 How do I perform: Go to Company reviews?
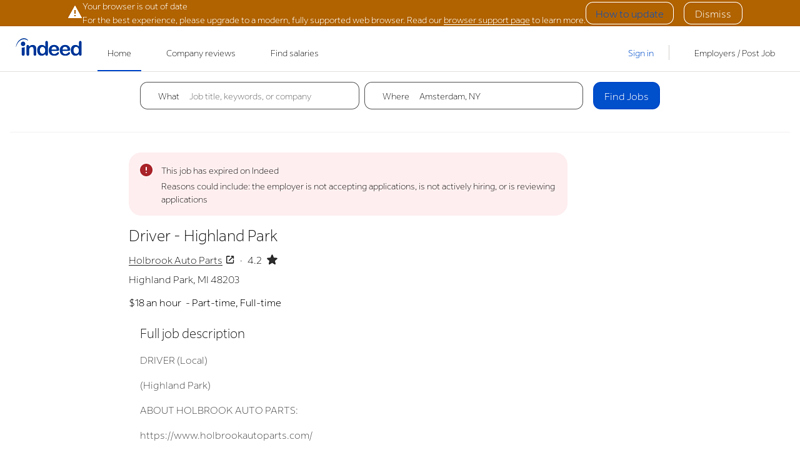[200, 53]
